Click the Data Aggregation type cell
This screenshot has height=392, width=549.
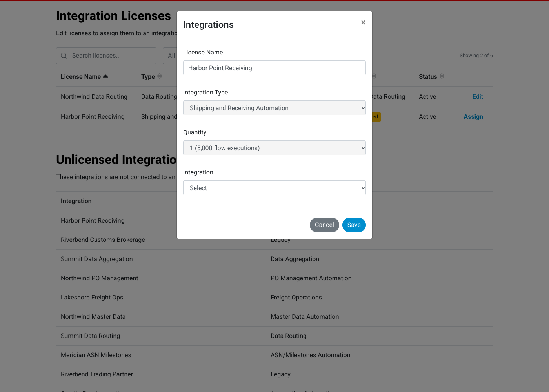[295, 259]
